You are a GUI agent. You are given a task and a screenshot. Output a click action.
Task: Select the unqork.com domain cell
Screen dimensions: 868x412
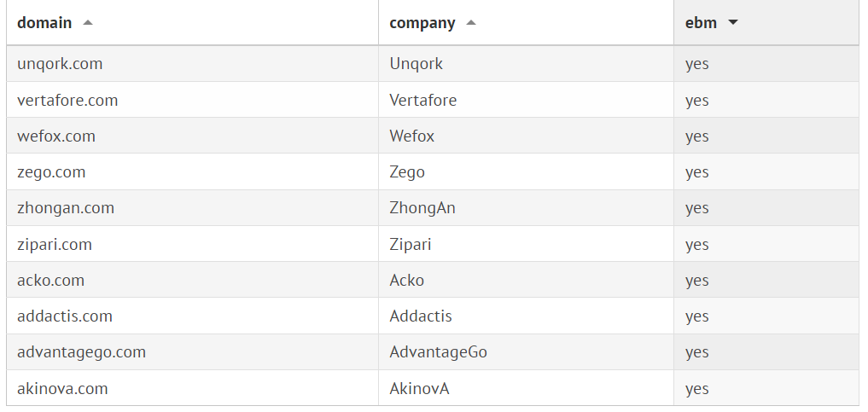(x=60, y=64)
